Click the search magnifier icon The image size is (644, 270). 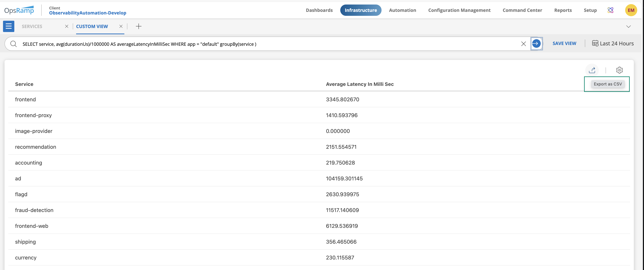(x=14, y=44)
